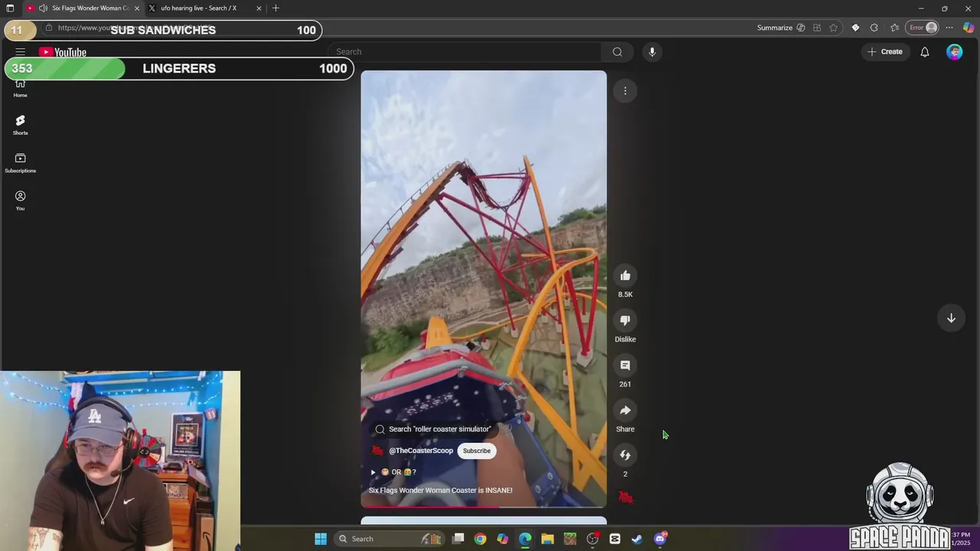This screenshot has width=980, height=551.
Task: Click the split screen / apps icon in address bar
Action: [817, 28]
